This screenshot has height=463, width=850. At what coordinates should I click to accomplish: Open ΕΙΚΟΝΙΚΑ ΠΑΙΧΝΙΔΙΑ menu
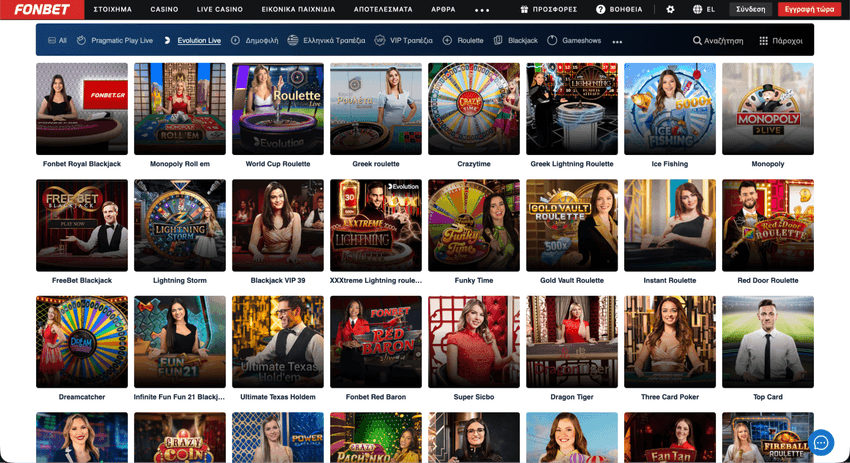pos(298,9)
